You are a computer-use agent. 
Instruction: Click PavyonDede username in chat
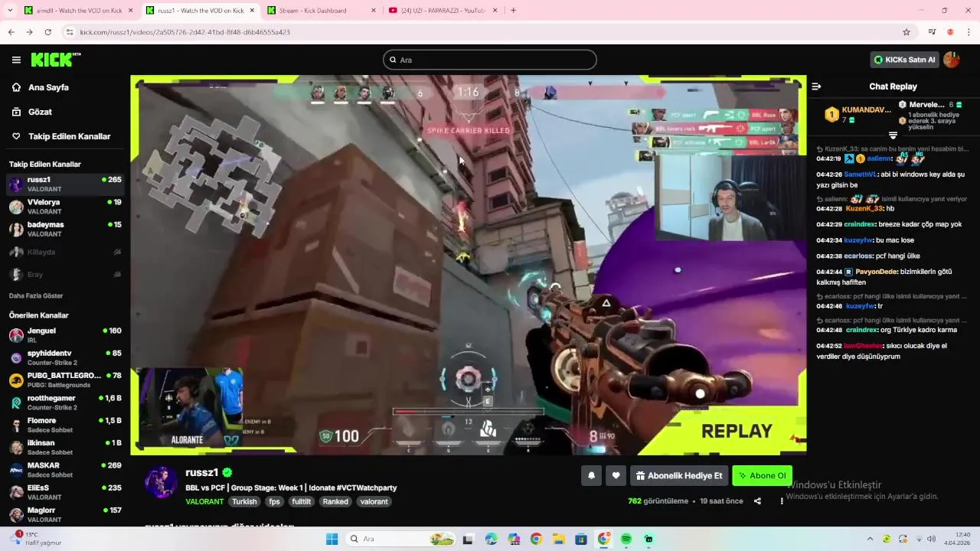click(877, 272)
